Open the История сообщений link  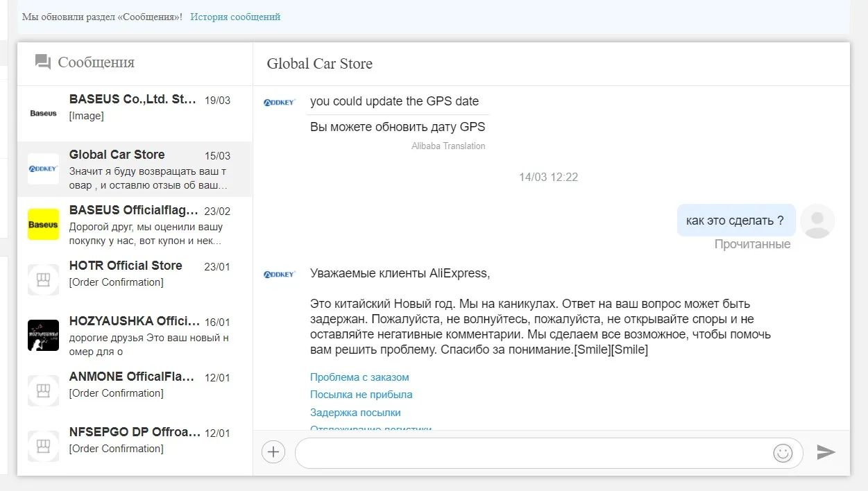[x=235, y=17]
